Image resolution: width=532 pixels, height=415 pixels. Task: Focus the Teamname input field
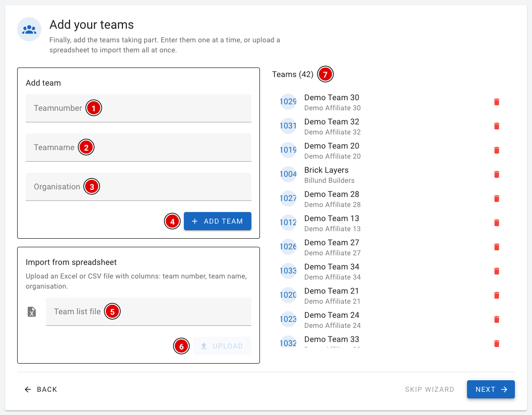click(x=139, y=148)
